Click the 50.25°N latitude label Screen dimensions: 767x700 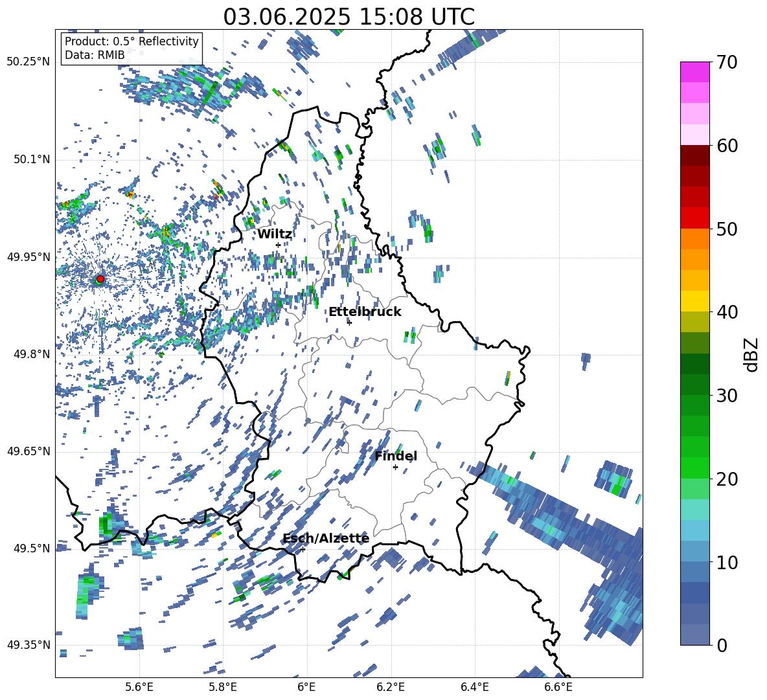tap(29, 62)
